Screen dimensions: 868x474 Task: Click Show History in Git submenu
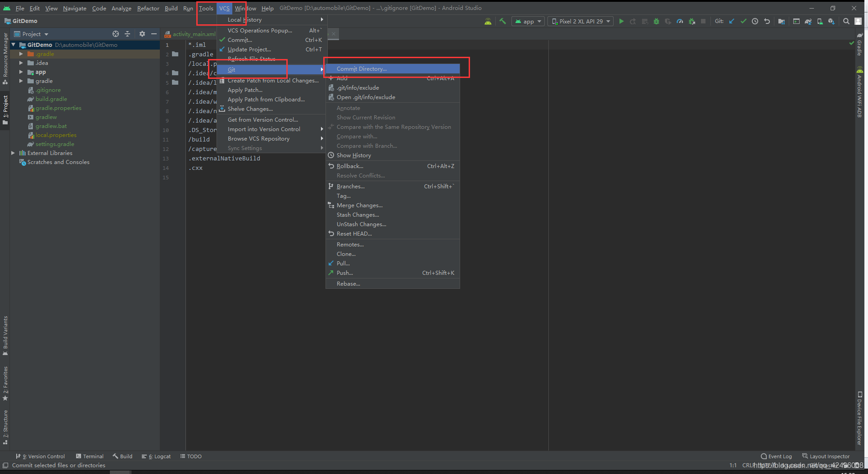(393, 155)
